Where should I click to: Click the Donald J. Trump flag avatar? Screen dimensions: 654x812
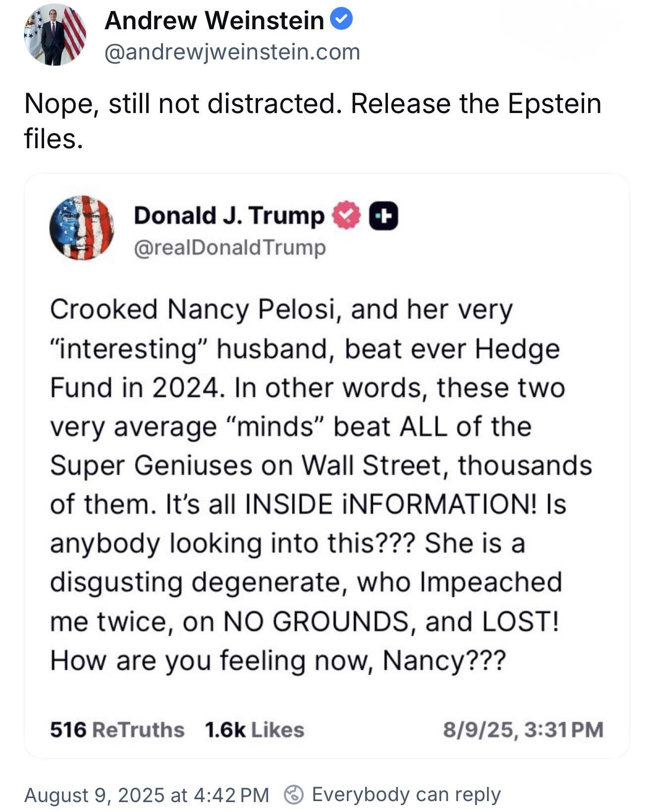click(x=82, y=228)
